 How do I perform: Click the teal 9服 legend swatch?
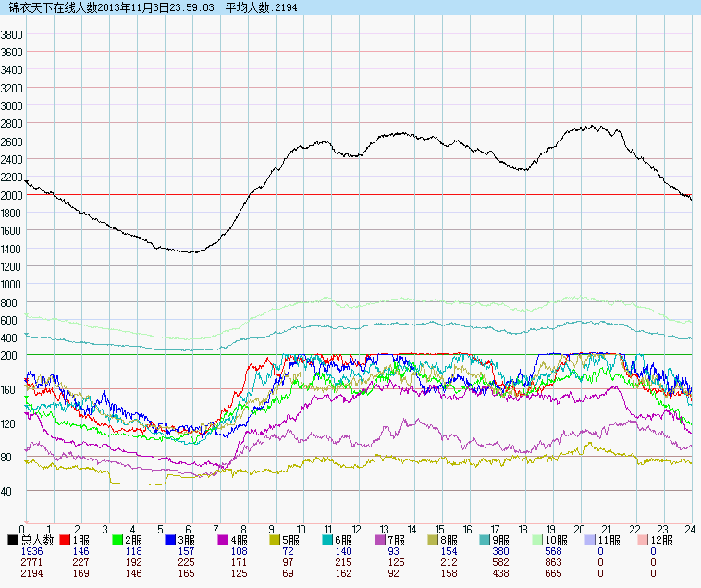click(x=486, y=539)
